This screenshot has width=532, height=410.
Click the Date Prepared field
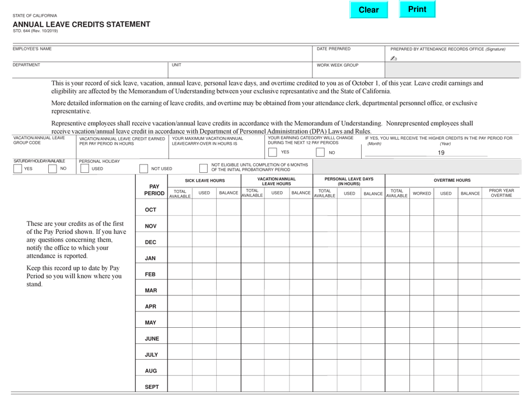[x=347, y=54]
